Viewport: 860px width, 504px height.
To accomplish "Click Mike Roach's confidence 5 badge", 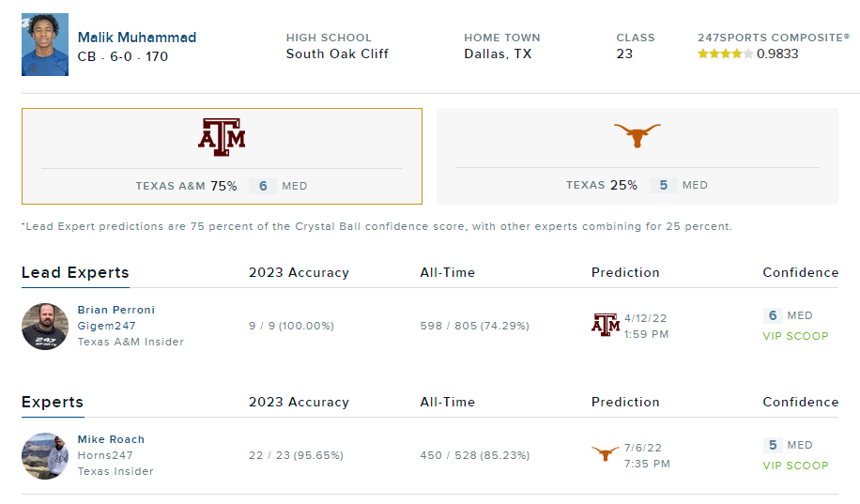I will (773, 446).
